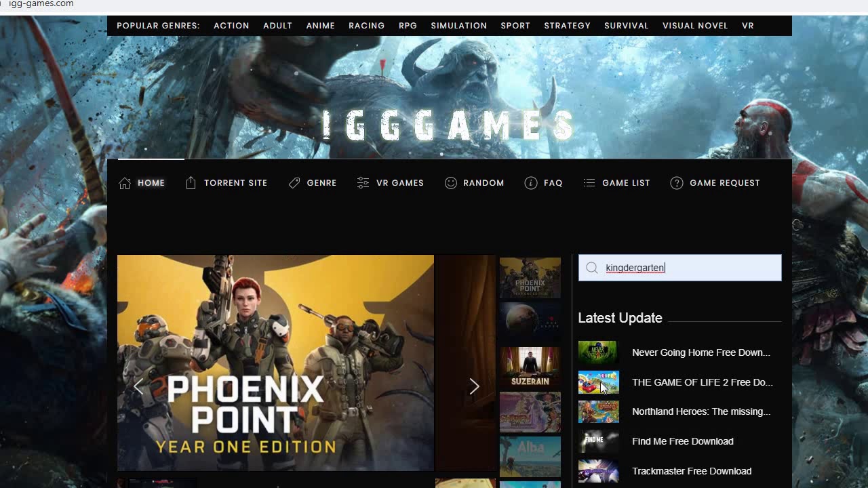
Task: Go to previous slide with left arrow
Action: [x=138, y=386]
